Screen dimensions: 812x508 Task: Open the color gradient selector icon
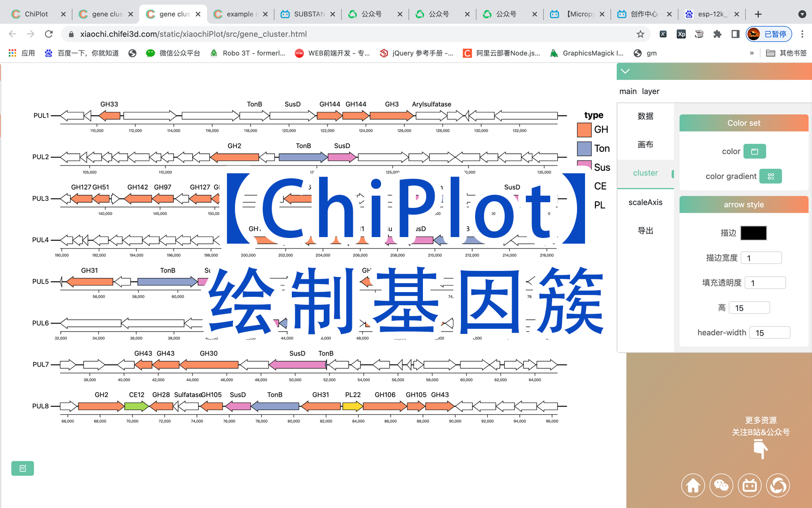pos(770,176)
